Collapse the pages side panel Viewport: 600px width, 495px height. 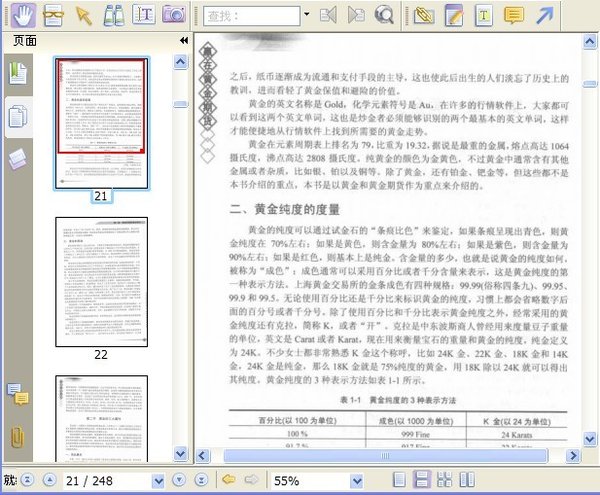(x=184, y=41)
